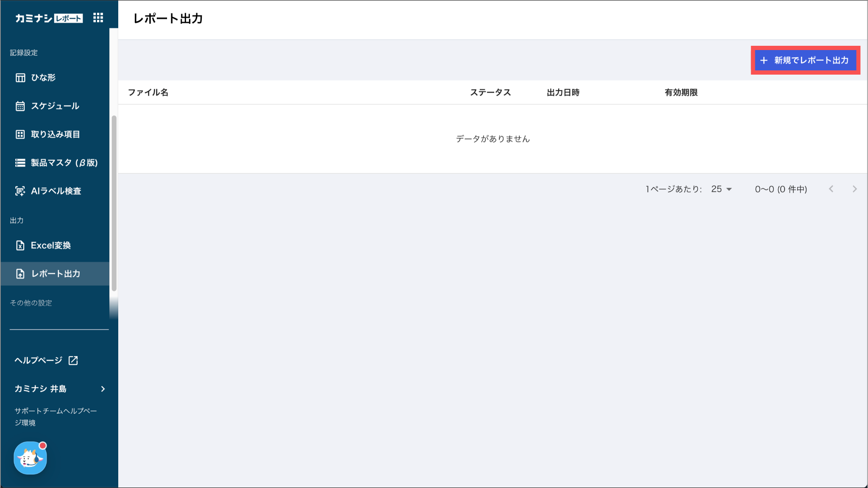Open Excel変換 menu item
The image size is (868, 488).
coord(51,245)
